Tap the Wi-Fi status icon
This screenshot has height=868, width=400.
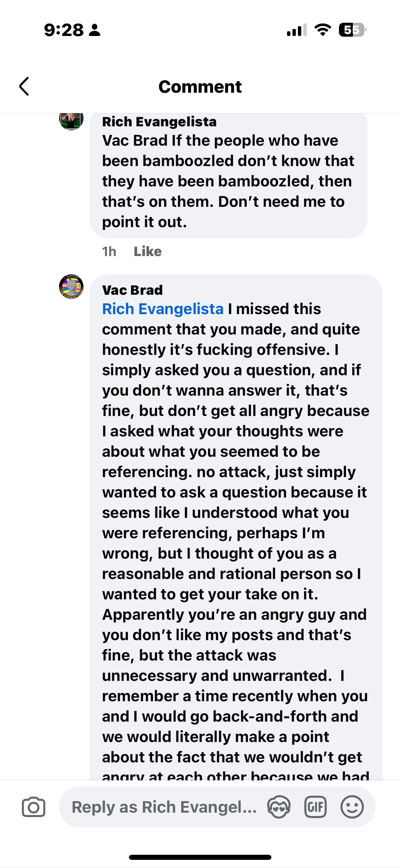[323, 30]
